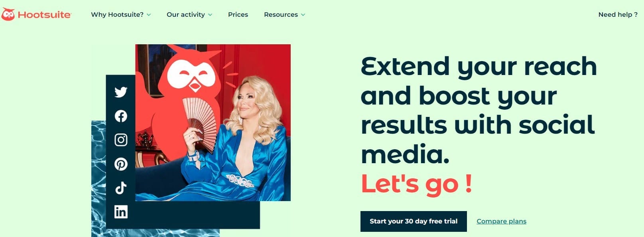Open the Compare plans link
Screen dimensions: 644x237
pos(501,221)
